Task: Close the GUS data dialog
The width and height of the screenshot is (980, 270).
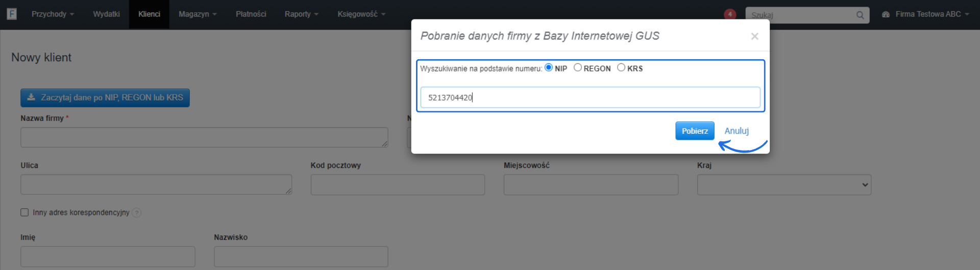Action: coord(754,36)
